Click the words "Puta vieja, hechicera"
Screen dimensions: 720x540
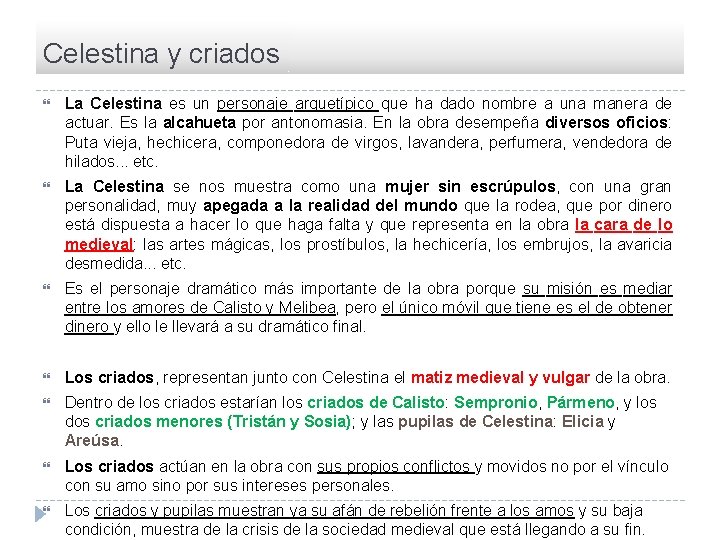141,142
